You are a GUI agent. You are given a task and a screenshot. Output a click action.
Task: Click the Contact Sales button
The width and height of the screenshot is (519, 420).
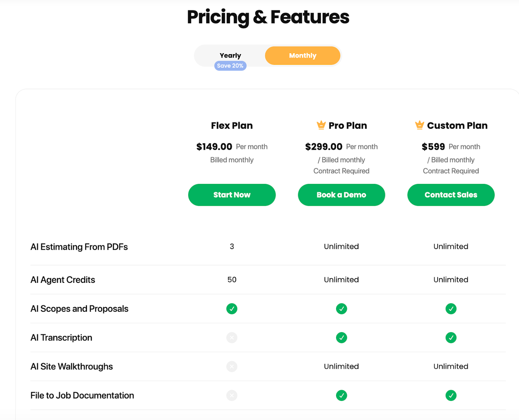(451, 195)
